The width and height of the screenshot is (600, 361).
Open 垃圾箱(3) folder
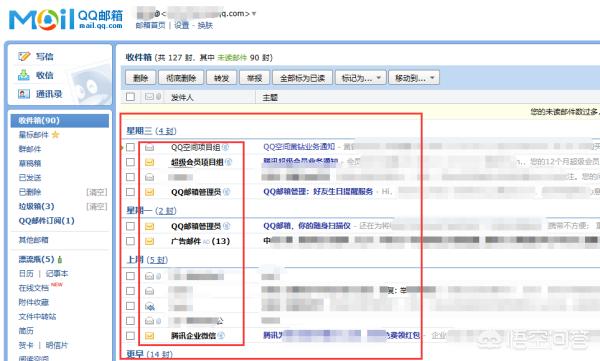coord(36,206)
